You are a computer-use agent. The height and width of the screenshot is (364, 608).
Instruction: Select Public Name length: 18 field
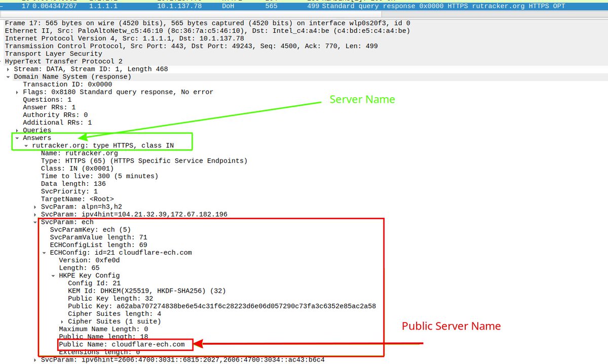tap(104, 337)
